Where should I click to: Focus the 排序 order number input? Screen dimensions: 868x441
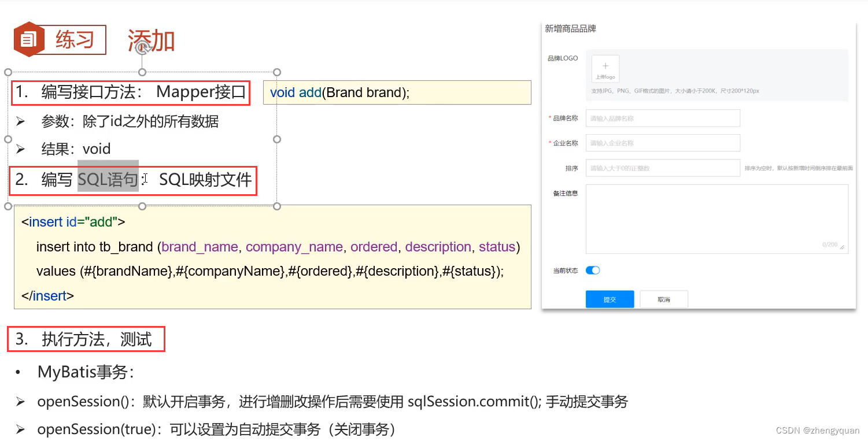tap(663, 168)
